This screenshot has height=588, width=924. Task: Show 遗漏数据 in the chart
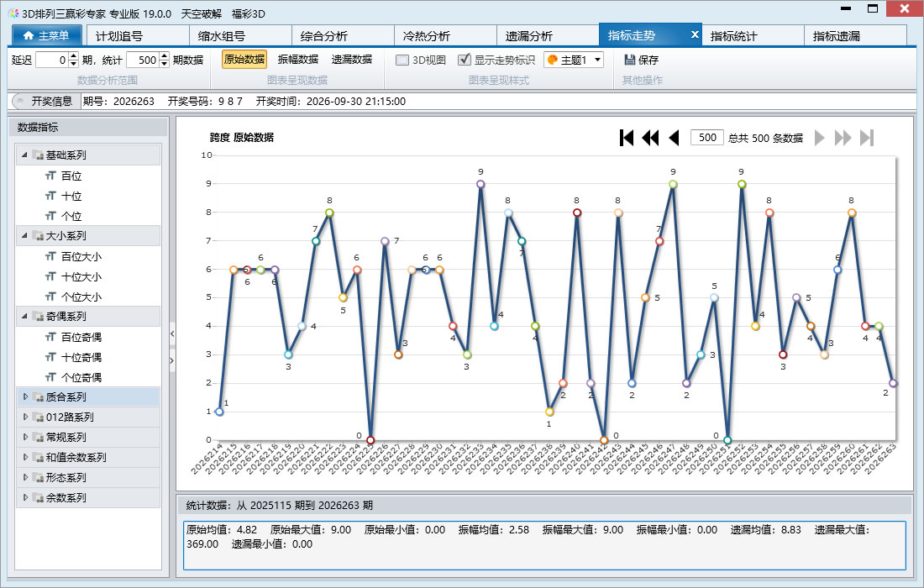352,60
